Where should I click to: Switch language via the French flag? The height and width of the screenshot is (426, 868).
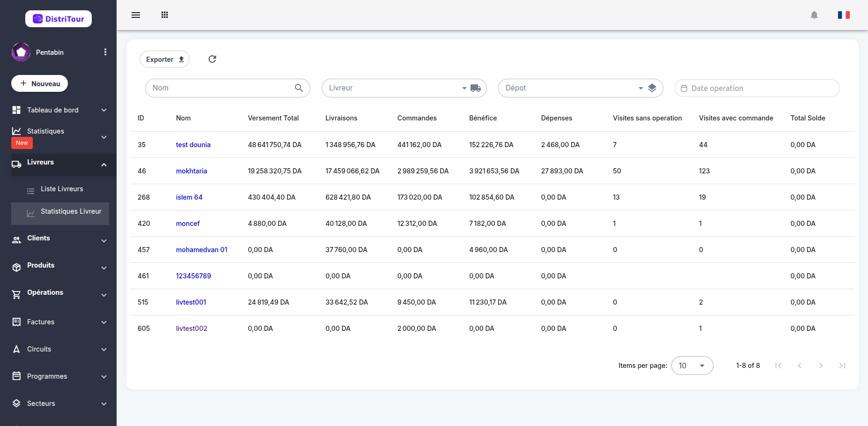pos(844,15)
